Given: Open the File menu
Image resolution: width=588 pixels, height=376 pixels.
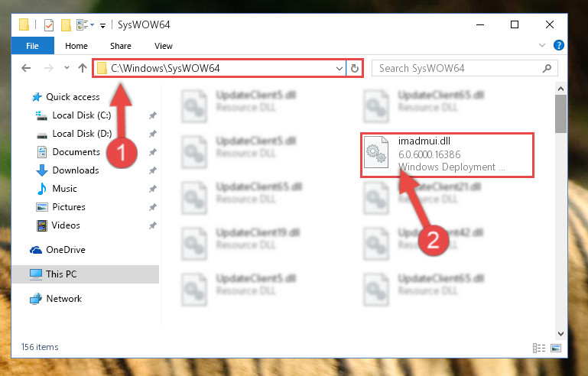Looking at the screenshot, I should [33, 46].
